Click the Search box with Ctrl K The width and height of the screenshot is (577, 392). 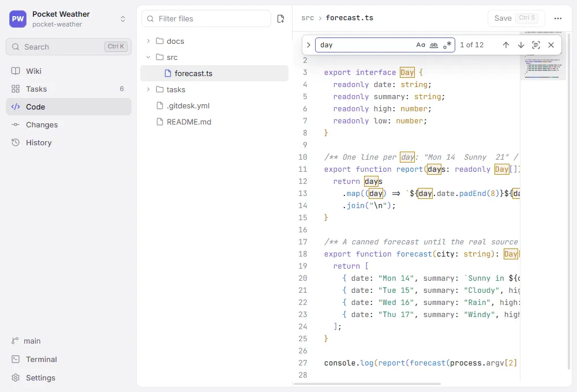[69, 47]
